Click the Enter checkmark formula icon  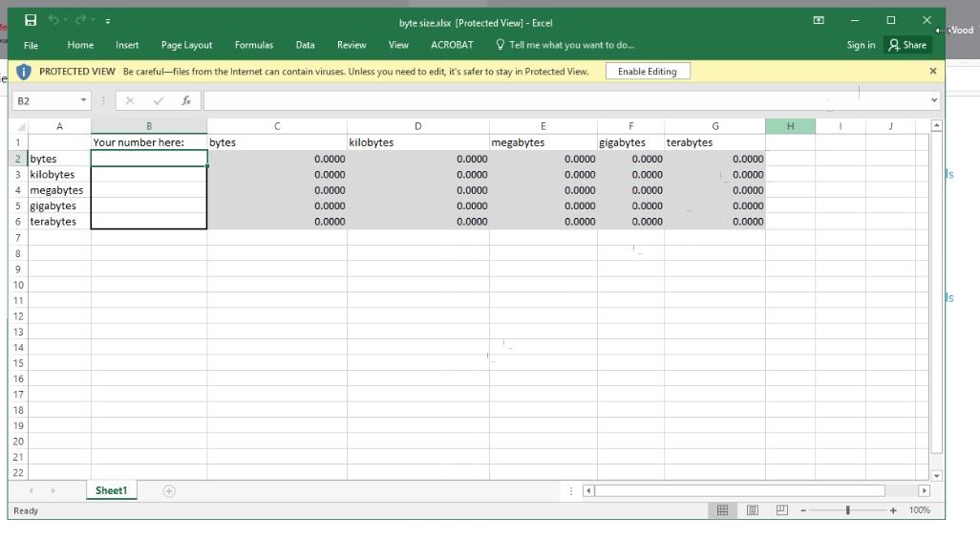click(x=159, y=100)
